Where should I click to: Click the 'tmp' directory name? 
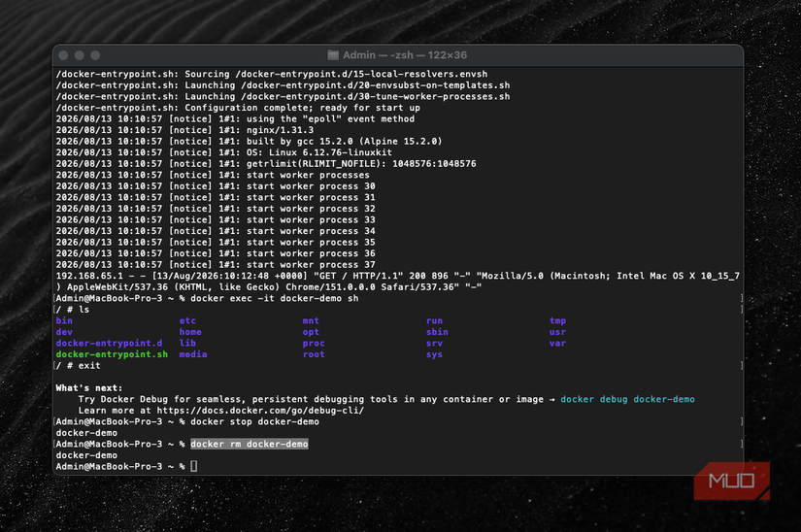[558, 320]
